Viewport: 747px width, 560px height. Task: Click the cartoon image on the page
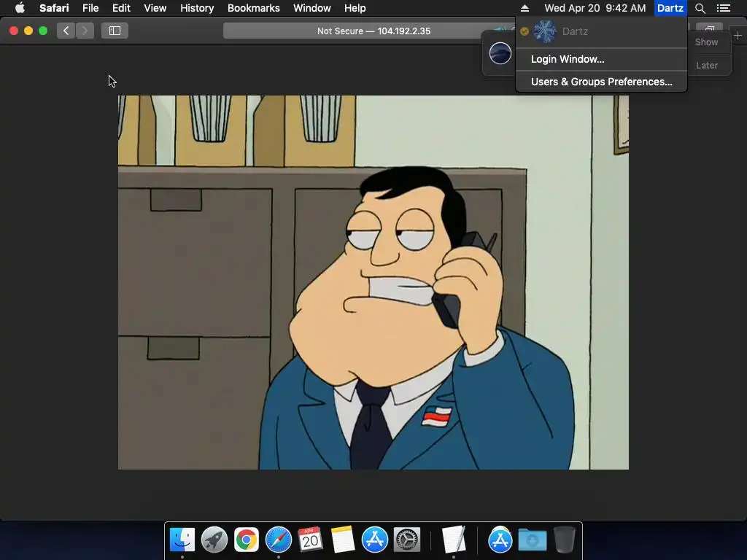point(373,282)
